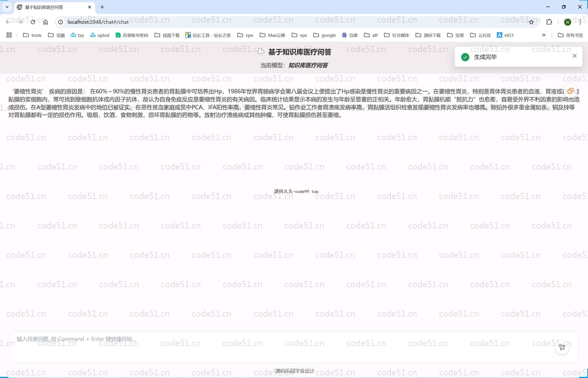Open the extensions puzzle icon
The image size is (588, 378).
point(549,22)
